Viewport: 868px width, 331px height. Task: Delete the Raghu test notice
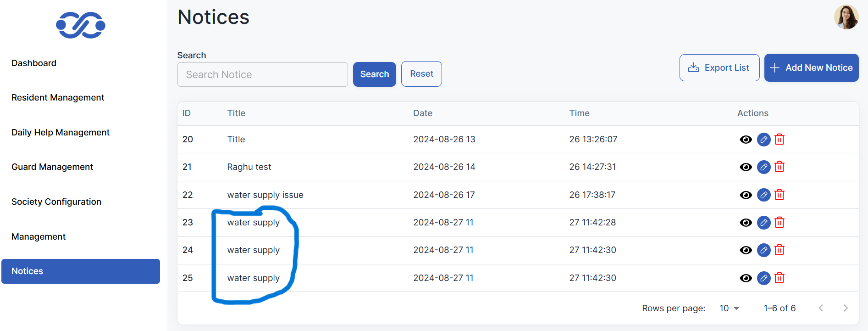tap(779, 167)
